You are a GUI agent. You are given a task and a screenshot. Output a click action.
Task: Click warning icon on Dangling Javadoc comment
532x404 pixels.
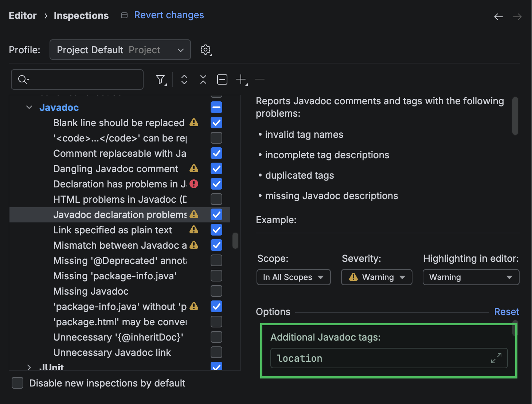click(194, 168)
